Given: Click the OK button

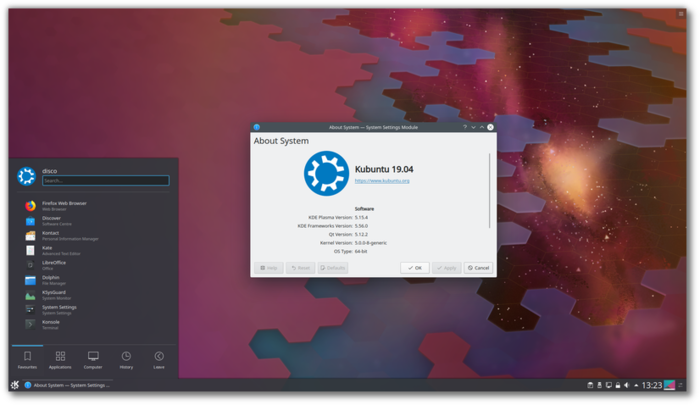Looking at the screenshot, I should [x=415, y=268].
